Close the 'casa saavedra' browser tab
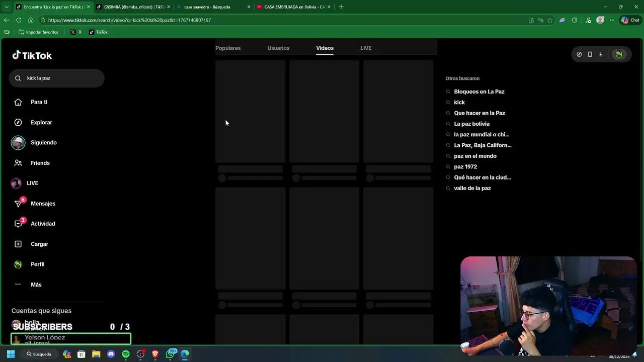Screen dimensions: 644x362 249,7
